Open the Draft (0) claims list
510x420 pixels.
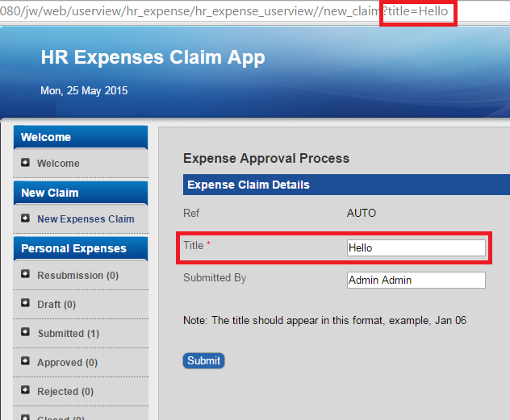point(56,305)
